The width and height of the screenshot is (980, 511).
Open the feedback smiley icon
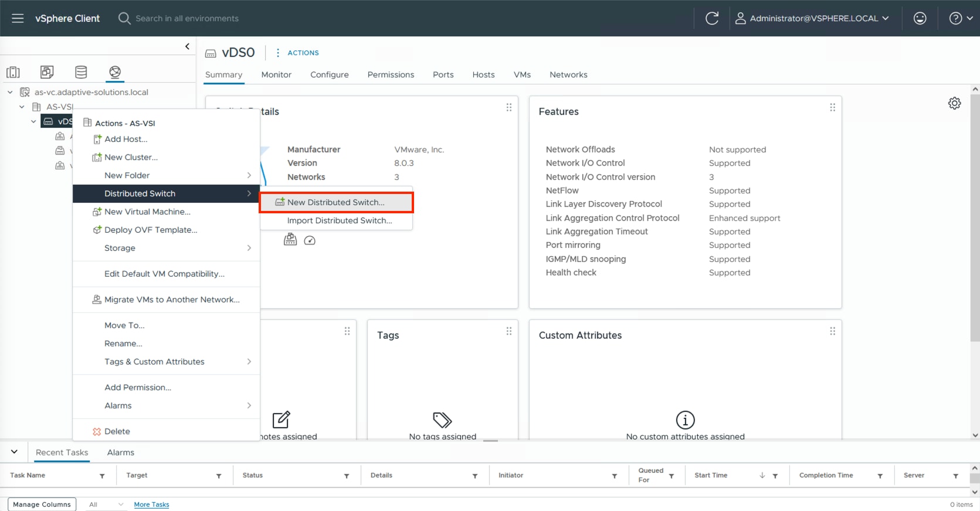tap(920, 18)
